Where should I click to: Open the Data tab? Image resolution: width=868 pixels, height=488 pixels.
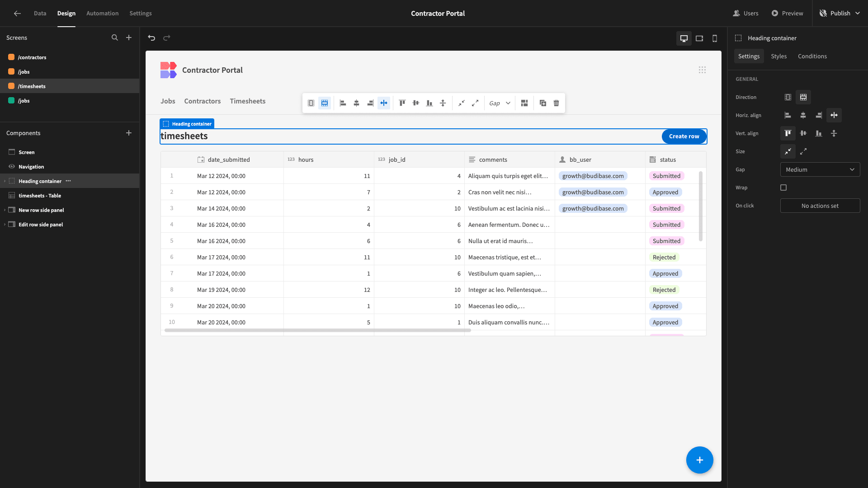click(x=40, y=14)
